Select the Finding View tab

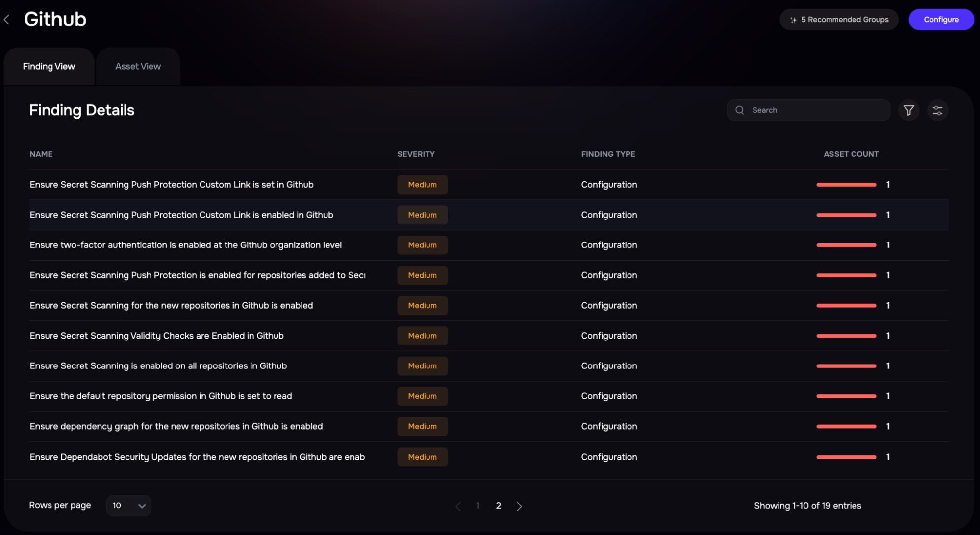pos(49,66)
